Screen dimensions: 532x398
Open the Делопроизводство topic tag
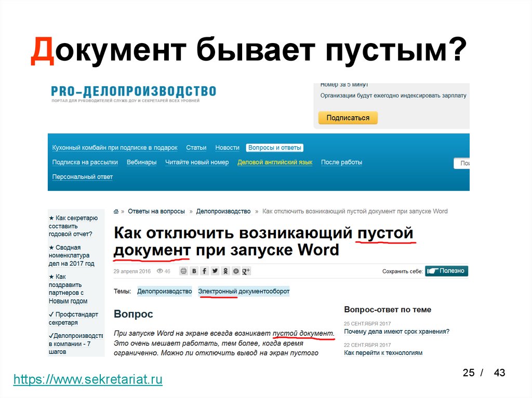165,291
